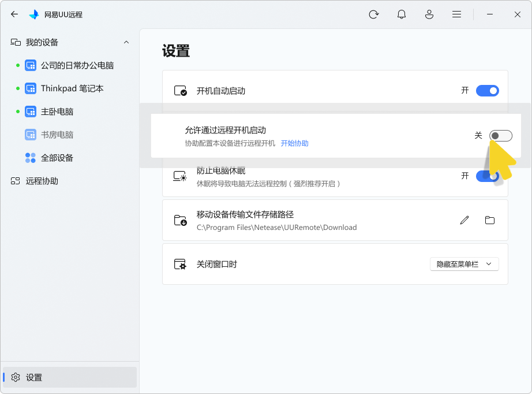Image resolution: width=532 pixels, height=394 pixels.
Task: Click the back arrow in title bar
Action: point(14,14)
